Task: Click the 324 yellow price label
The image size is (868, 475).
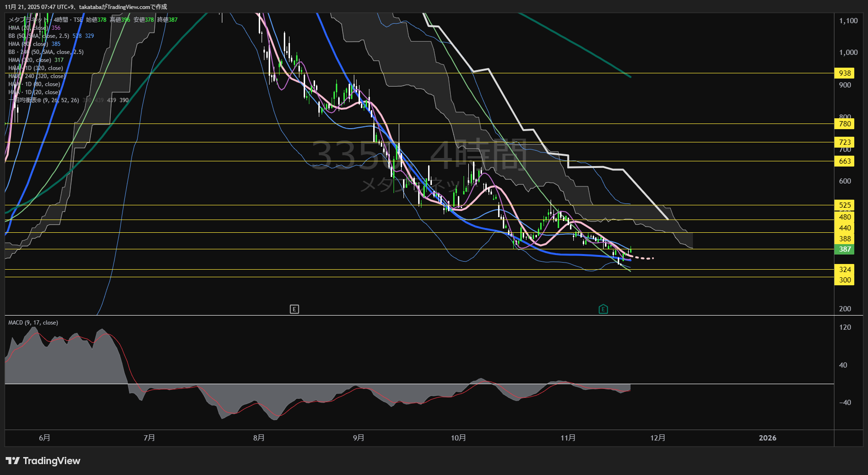Action: [844, 270]
